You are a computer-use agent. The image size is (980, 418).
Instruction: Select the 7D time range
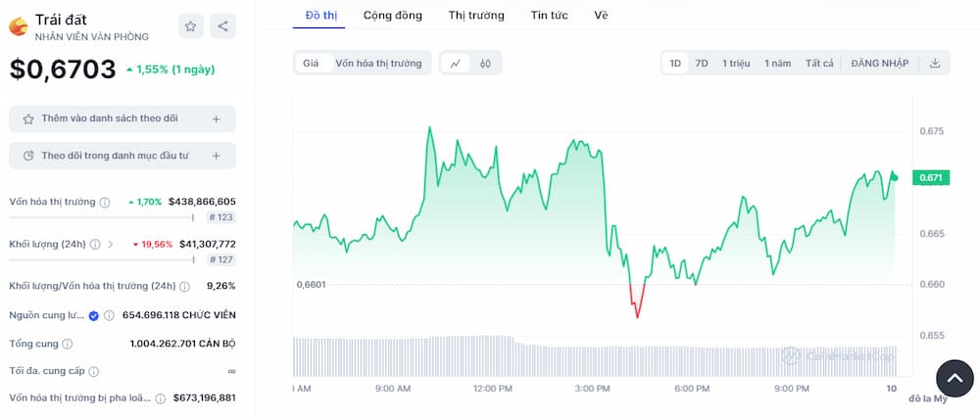(x=702, y=64)
